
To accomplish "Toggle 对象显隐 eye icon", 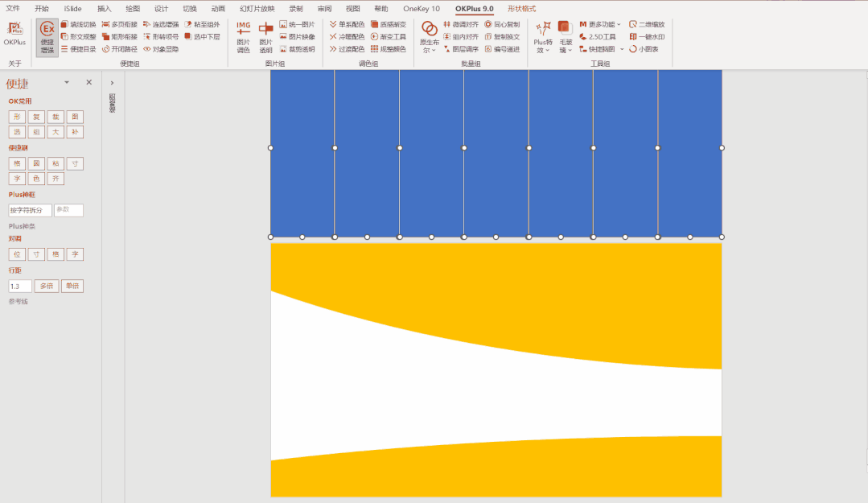I will click(161, 49).
